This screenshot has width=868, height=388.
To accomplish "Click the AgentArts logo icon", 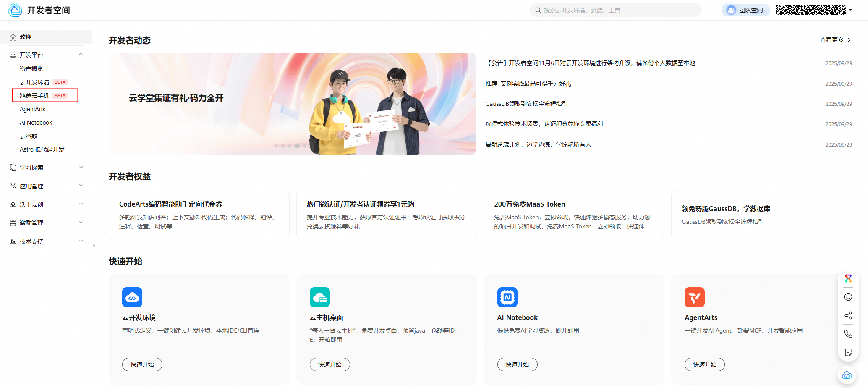I will pos(695,297).
